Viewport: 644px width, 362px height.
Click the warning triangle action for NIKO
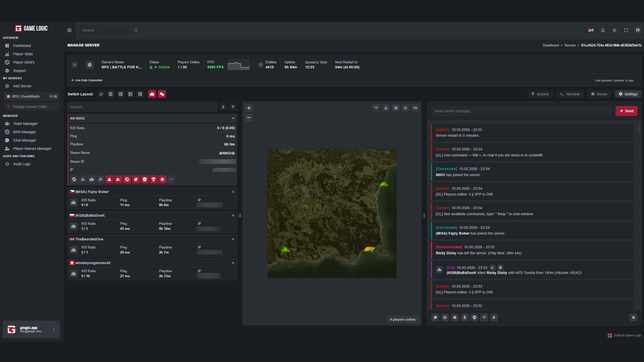[x=109, y=179]
